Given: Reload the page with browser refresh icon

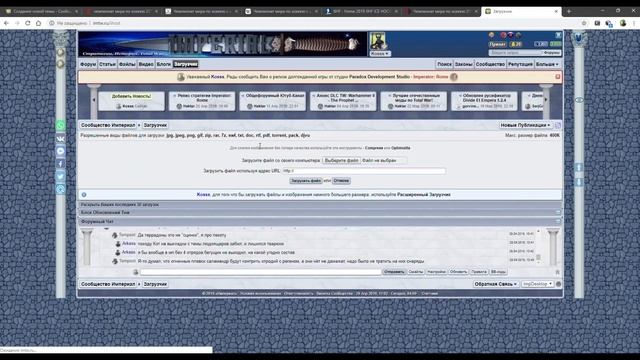Looking at the screenshot, I should click(x=28, y=23).
